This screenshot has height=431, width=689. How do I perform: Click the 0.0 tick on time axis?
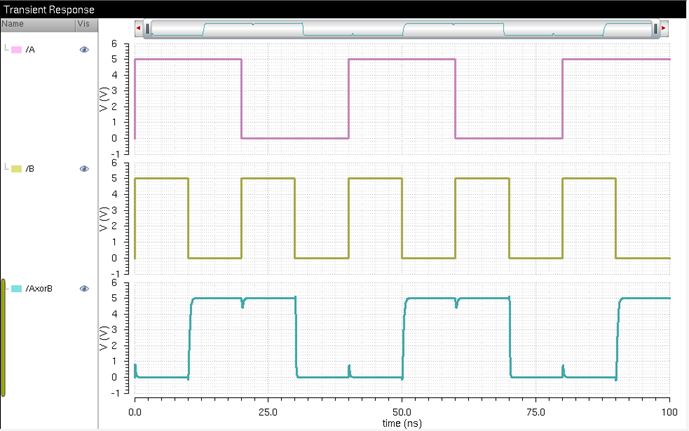[x=135, y=412]
